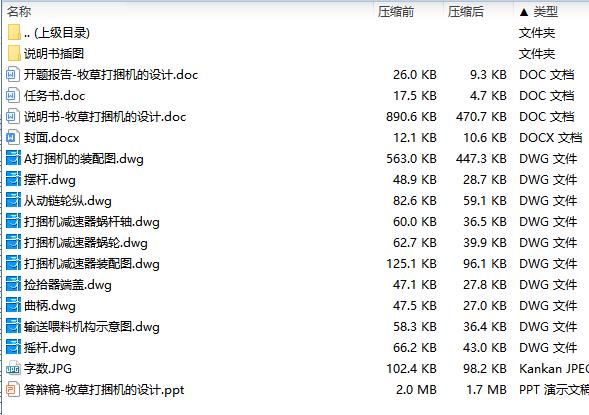Screen dimensions: 589x415
Task: Select file name 答辩稿-牧草打捆机的设计.ppt
Action: (x=104, y=390)
